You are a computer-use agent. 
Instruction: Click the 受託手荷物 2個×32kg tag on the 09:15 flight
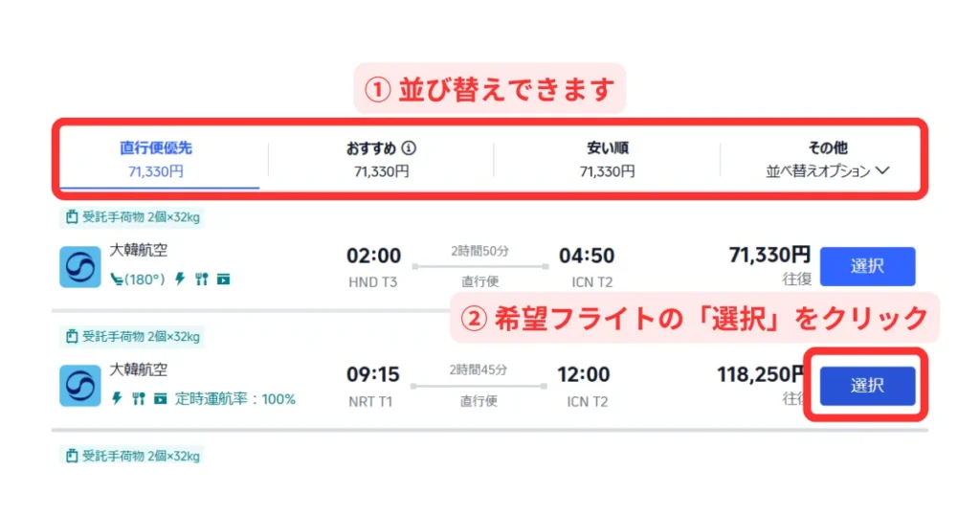tap(132, 336)
